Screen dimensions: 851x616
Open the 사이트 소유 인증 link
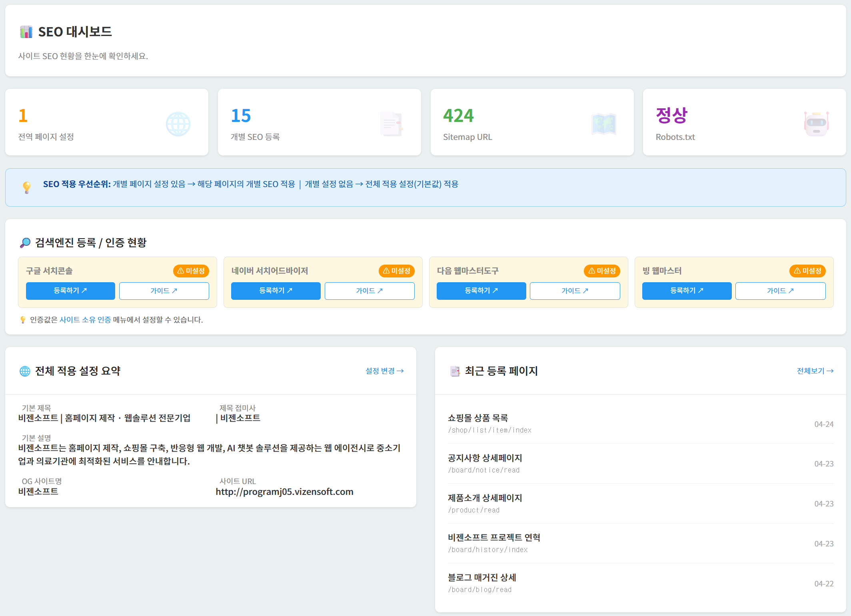tap(85, 320)
